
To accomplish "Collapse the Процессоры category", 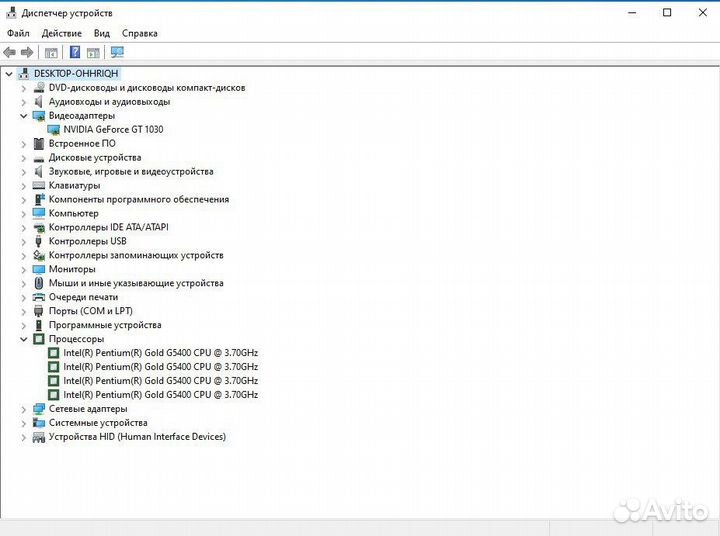I will 23,339.
